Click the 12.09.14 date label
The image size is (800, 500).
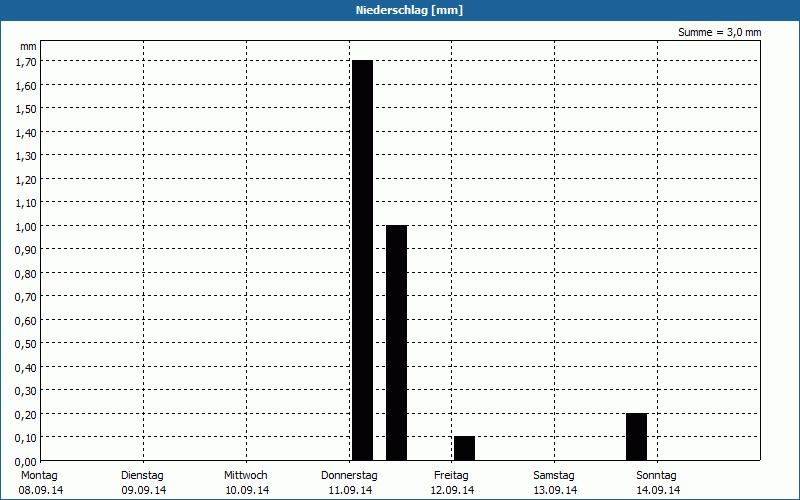point(452,490)
